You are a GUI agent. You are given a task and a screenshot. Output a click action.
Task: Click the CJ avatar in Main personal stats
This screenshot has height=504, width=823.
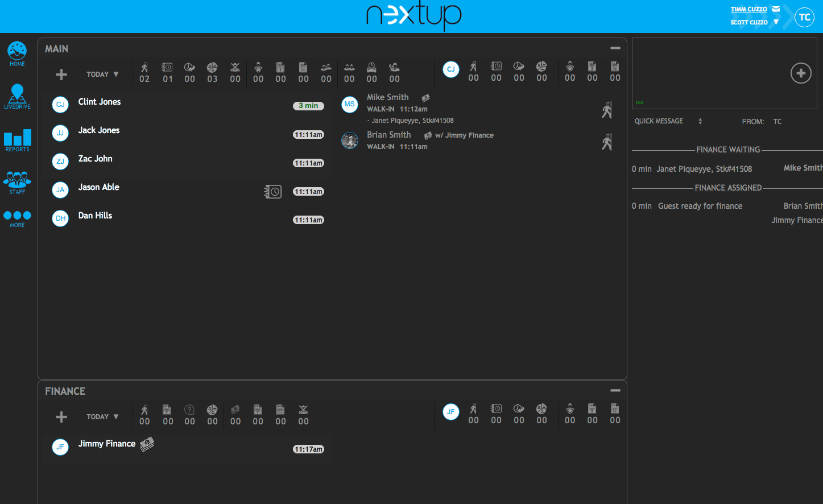451,69
